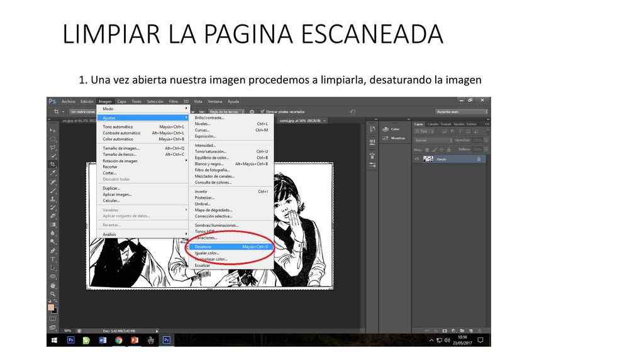Image resolution: width=644 pixels, height=362 pixels.
Task: Expand the 'Rotación de imagen' submenu
Action: [x=143, y=161]
